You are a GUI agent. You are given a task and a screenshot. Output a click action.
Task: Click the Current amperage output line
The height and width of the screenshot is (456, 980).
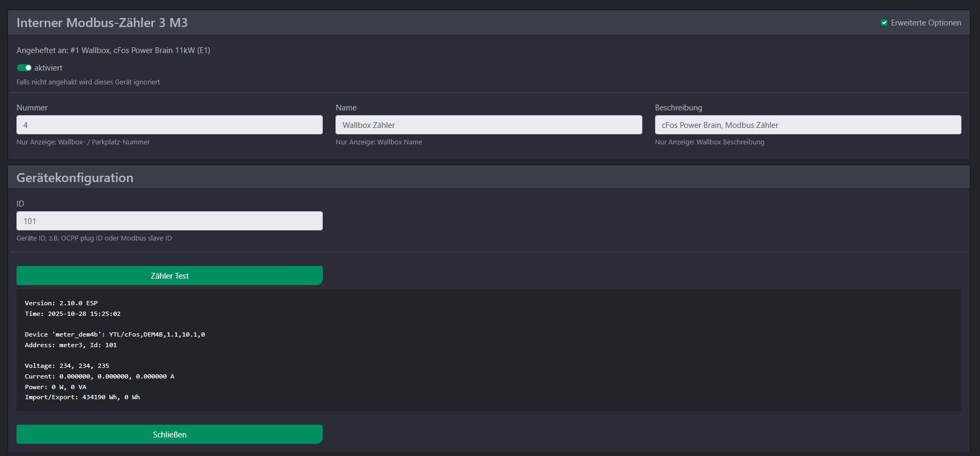click(99, 376)
